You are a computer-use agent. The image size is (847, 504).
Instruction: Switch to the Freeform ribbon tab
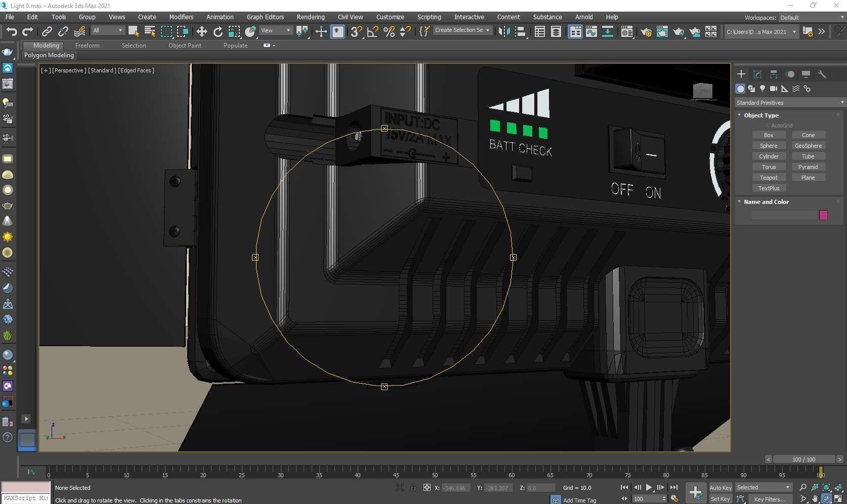(x=87, y=46)
